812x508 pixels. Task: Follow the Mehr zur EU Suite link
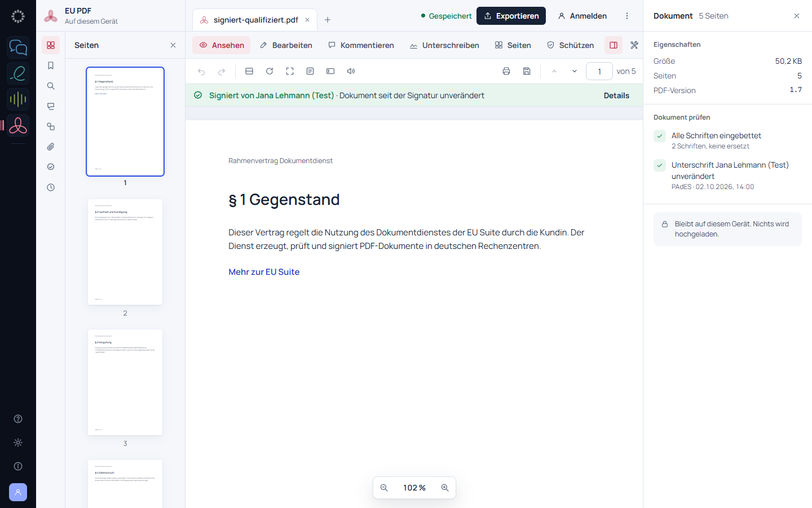[264, 272]
